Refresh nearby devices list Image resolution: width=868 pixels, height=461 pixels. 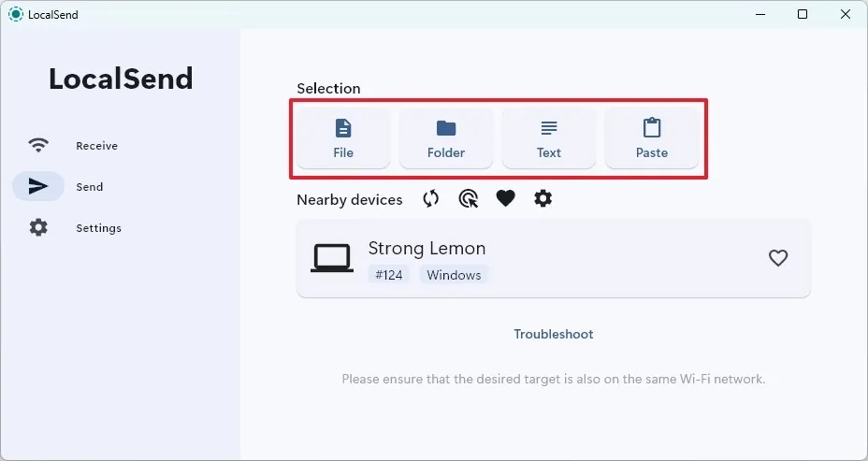pos(430,198)
